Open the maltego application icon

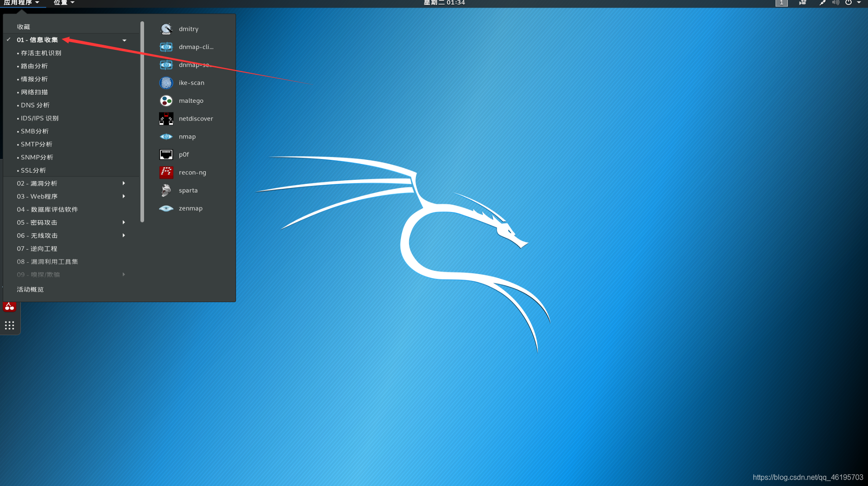[x=166, y=101]
